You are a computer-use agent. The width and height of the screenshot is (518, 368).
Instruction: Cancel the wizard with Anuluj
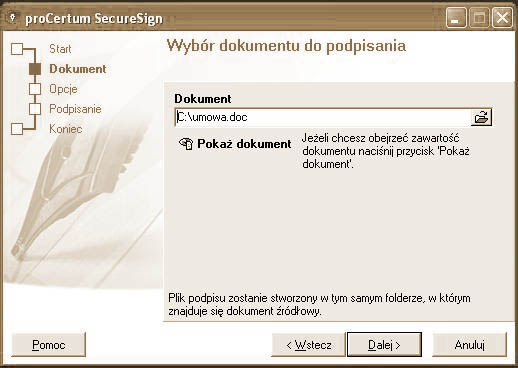(469, 344)
